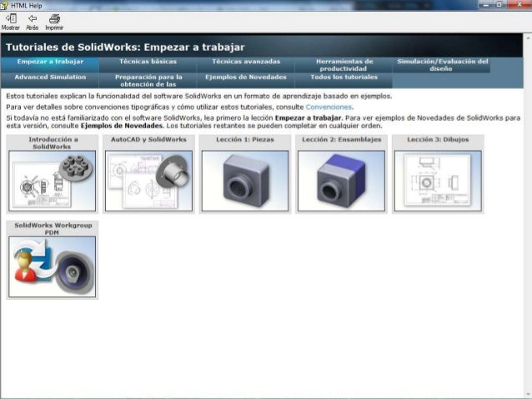Click the HTML Help title bar icon

[4, 6]
